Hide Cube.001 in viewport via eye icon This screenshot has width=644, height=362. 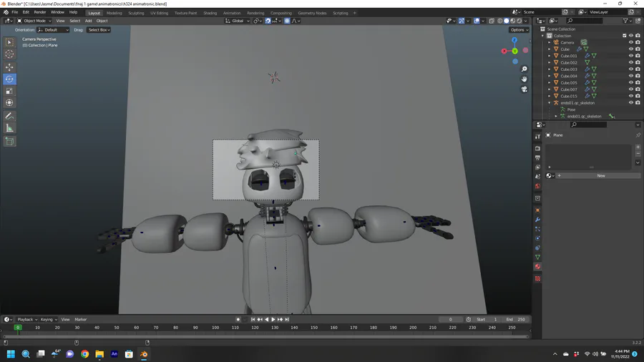(x=631, y=55)
